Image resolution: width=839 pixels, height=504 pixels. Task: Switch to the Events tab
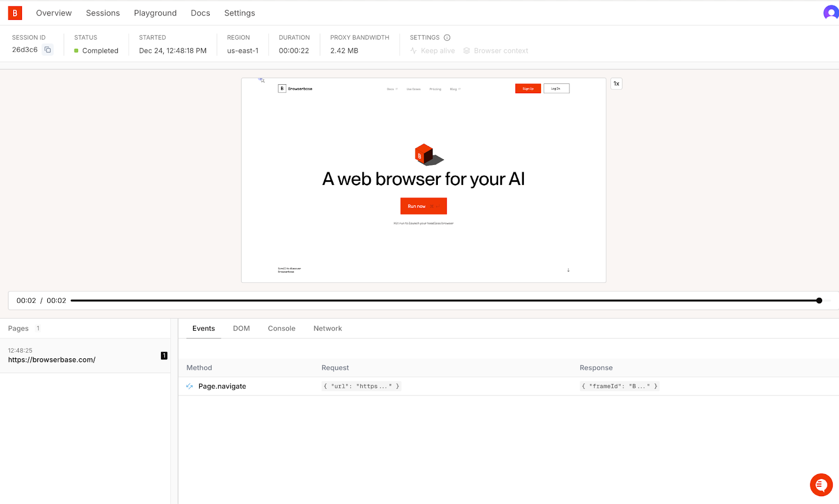tap(203, 328)
